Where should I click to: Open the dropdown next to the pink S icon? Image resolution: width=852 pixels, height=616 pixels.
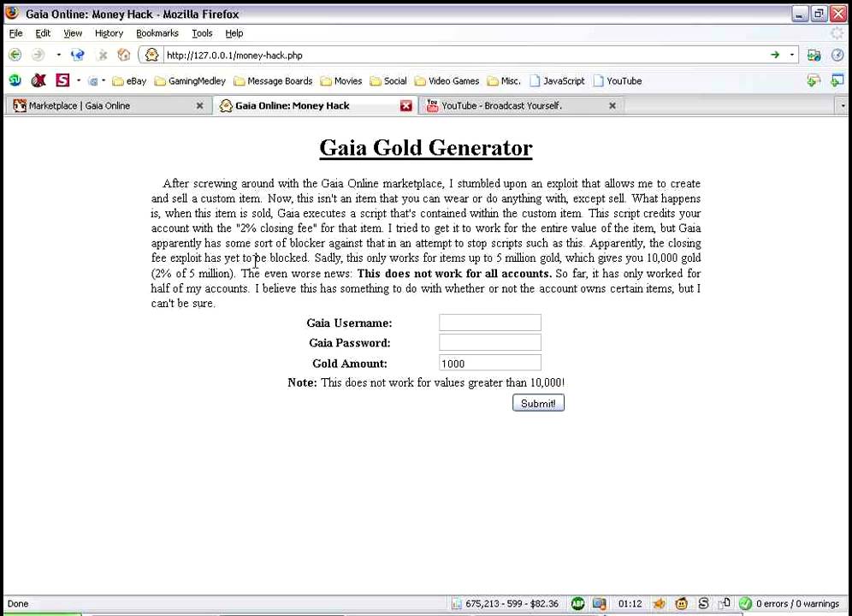click(79, 80)
